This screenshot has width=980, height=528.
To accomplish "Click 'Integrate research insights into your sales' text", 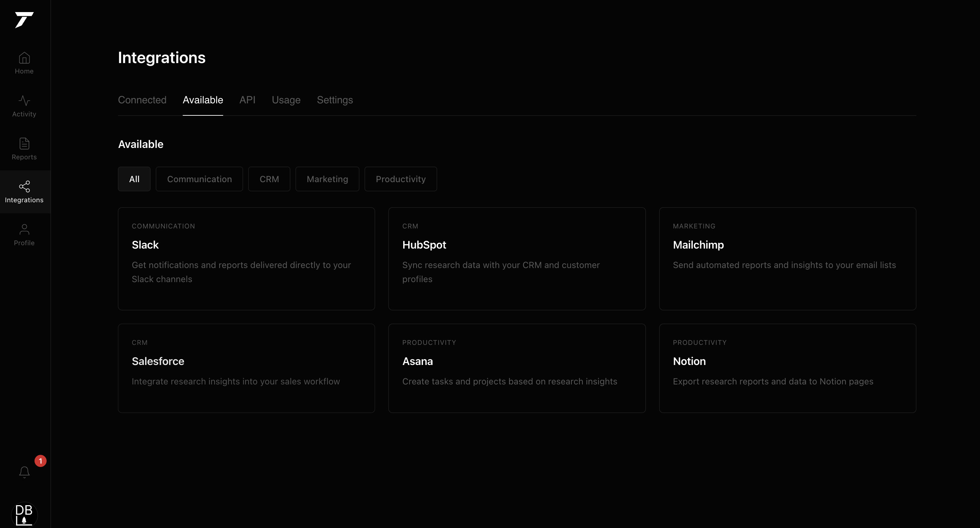I will (x=236, y=381).
